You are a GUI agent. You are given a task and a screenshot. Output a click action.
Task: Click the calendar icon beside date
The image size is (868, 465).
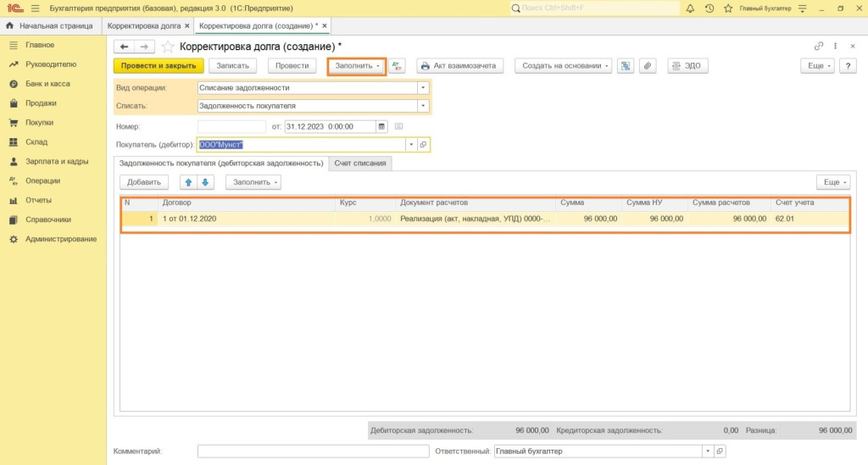point(381,126)
